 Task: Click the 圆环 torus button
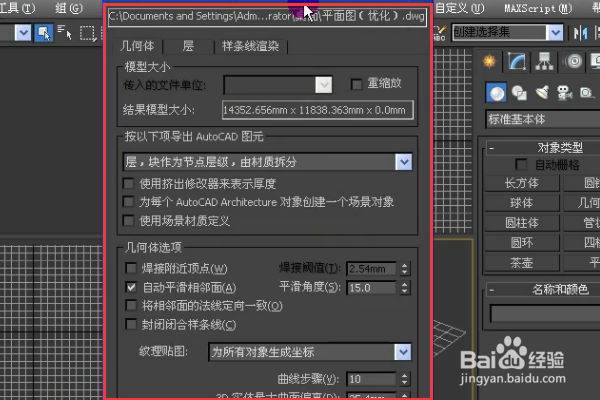coord(522,243)
